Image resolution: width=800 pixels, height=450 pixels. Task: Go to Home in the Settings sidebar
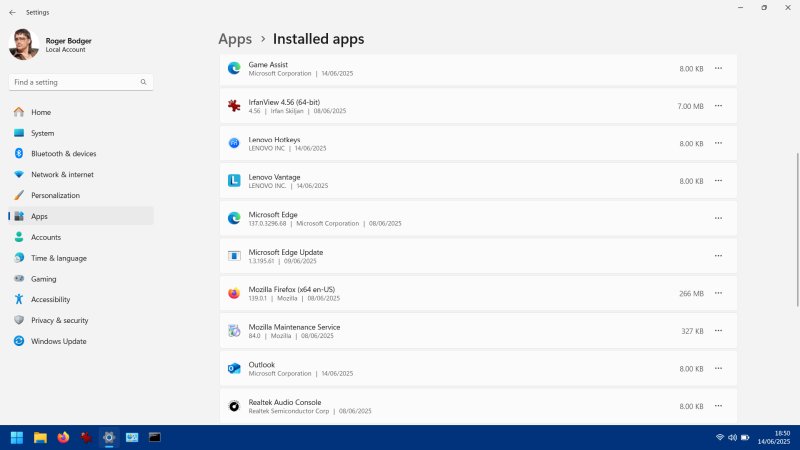pyautogui.click(x=81, y=112)
